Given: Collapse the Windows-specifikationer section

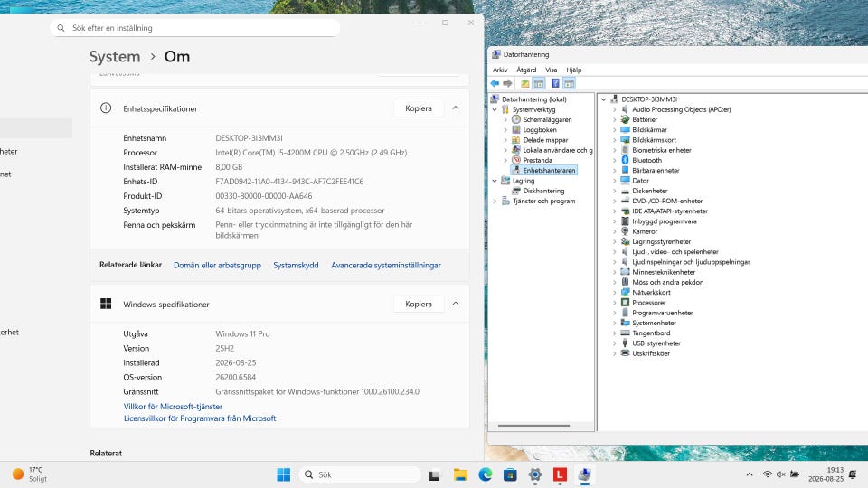Looking at the screenshot, I should coord(456,304).
